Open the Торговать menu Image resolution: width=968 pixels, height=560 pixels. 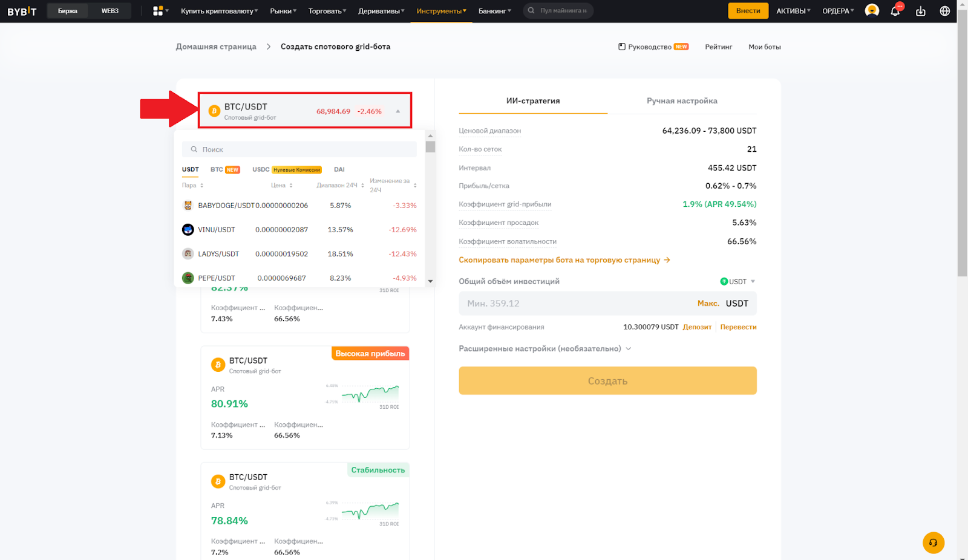click(x=327, y=11)
